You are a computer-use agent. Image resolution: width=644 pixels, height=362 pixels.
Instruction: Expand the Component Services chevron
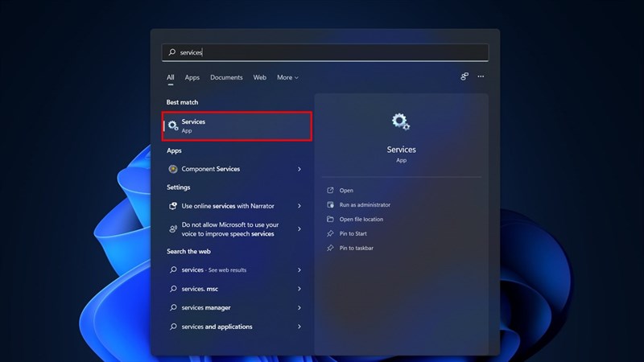[299, 169]
